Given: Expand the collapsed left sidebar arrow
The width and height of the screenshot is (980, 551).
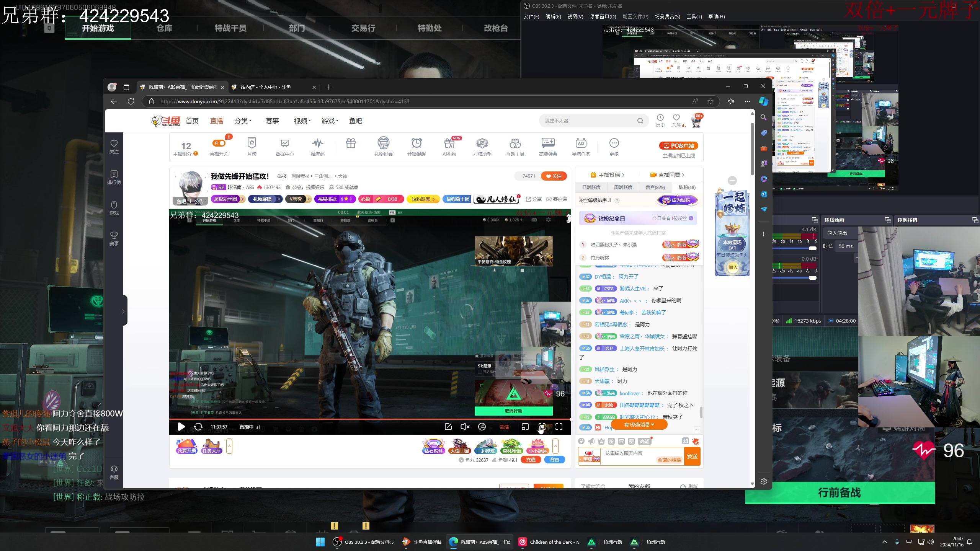Looking at the screenshot, I should tap(123, 311).
